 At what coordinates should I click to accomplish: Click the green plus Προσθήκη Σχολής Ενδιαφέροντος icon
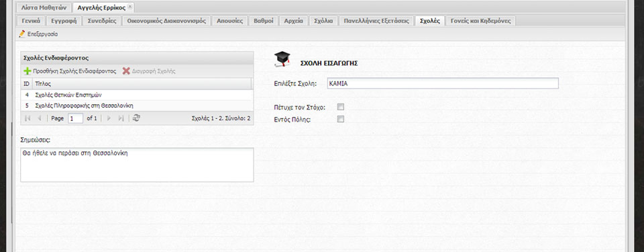pyautogui.click(x=28, y=71)
